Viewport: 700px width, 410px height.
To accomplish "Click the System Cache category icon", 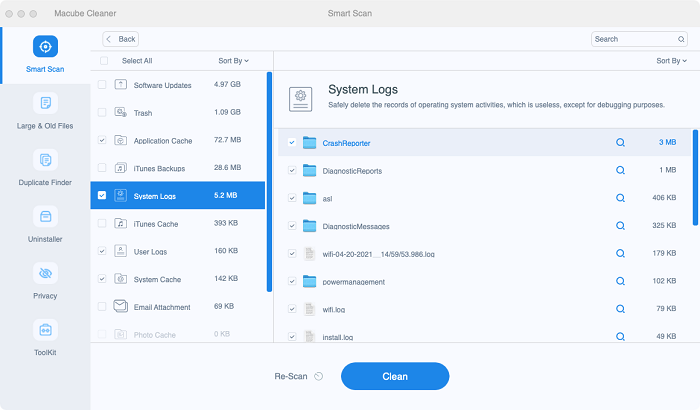I will 121,279.
